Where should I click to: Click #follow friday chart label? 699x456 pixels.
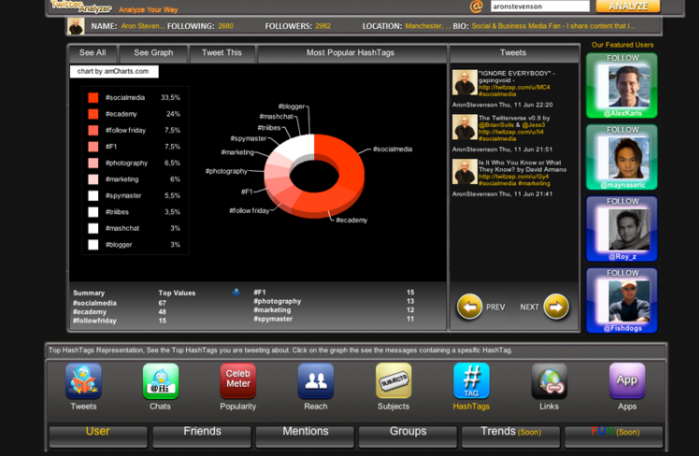(x=249, y=210)
